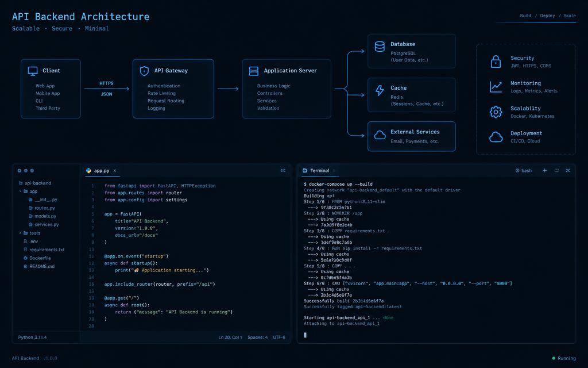588x368 pixels.
Task: Click the External Services card title
Action: 415,132
